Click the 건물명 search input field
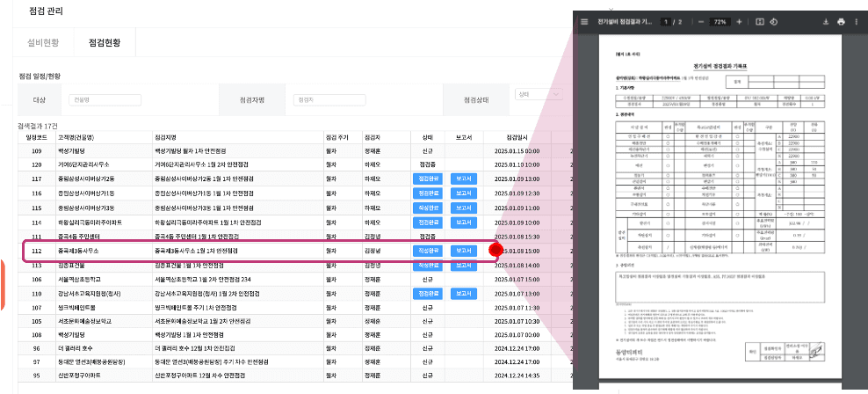This screenshot has width=868, height=394. tap(105, 99)
